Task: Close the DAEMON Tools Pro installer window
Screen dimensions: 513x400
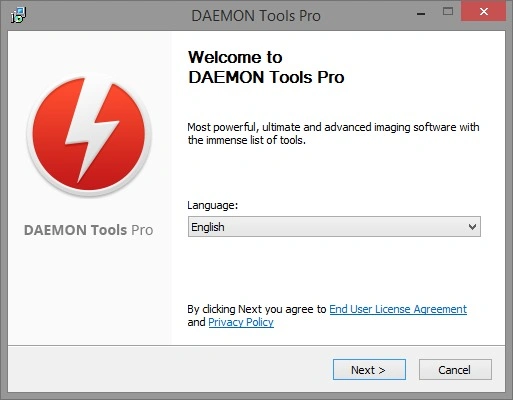Action: tap(484, 12)
